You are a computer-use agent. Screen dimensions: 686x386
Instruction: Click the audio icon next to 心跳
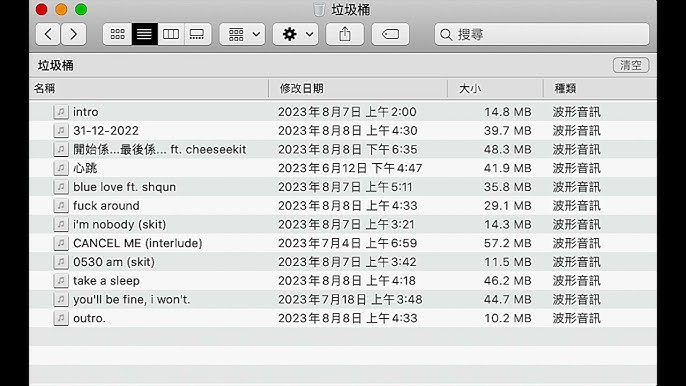point(61,168)
